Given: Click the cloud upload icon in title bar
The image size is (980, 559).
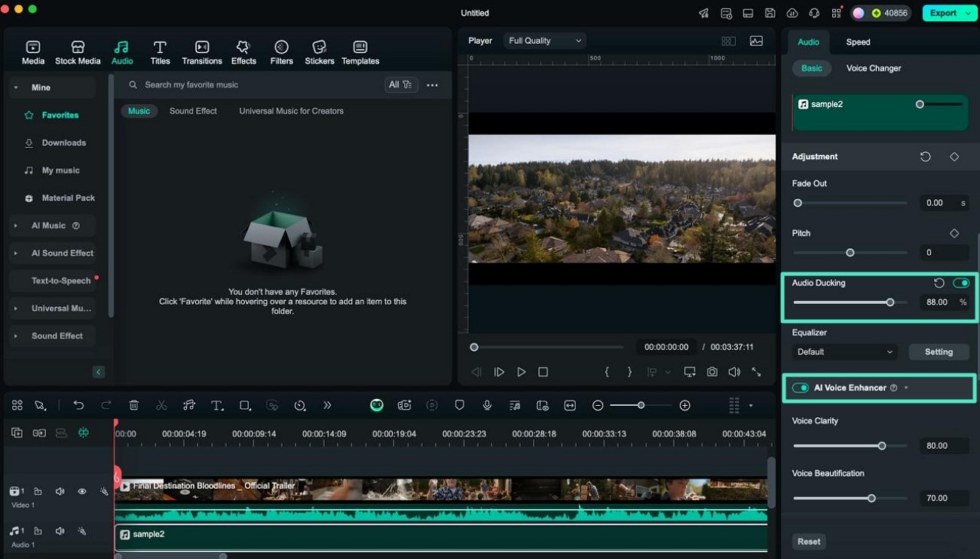Looking at the screenshot, I should [792, 13].
